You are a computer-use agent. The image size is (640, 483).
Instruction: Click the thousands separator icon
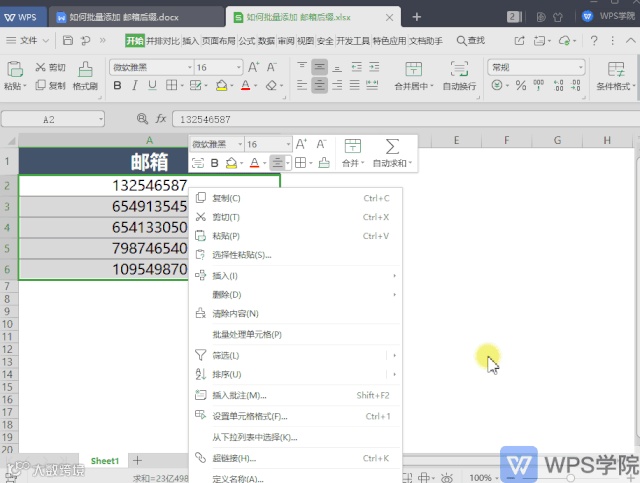[x=538, y=85]
